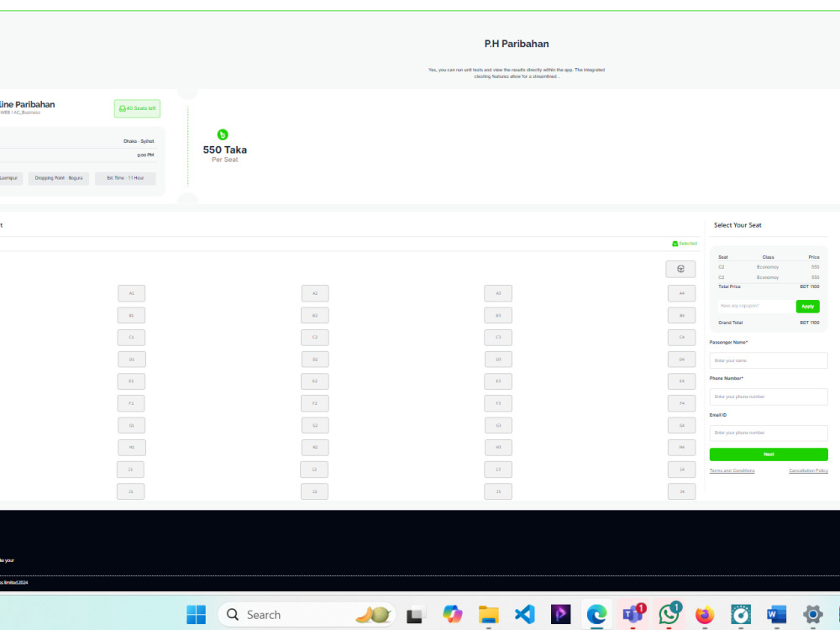
Task: Choose seat E3
Action: [x=498, y=381]
